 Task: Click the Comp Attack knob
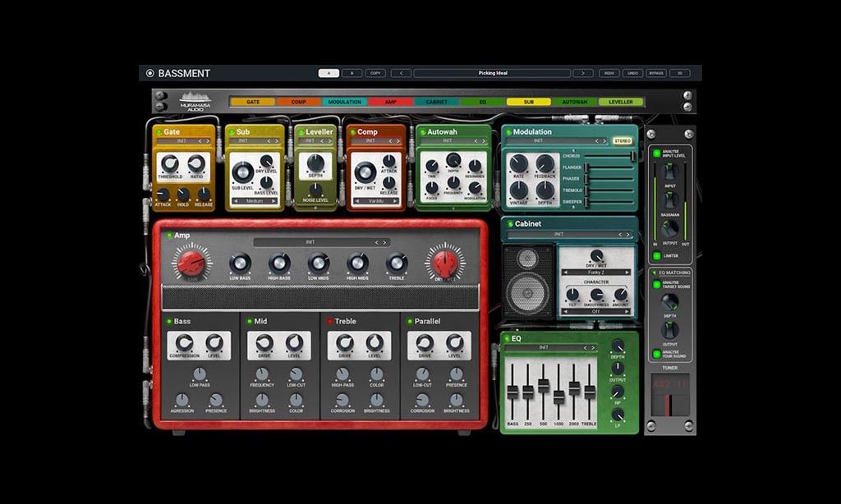388,161
